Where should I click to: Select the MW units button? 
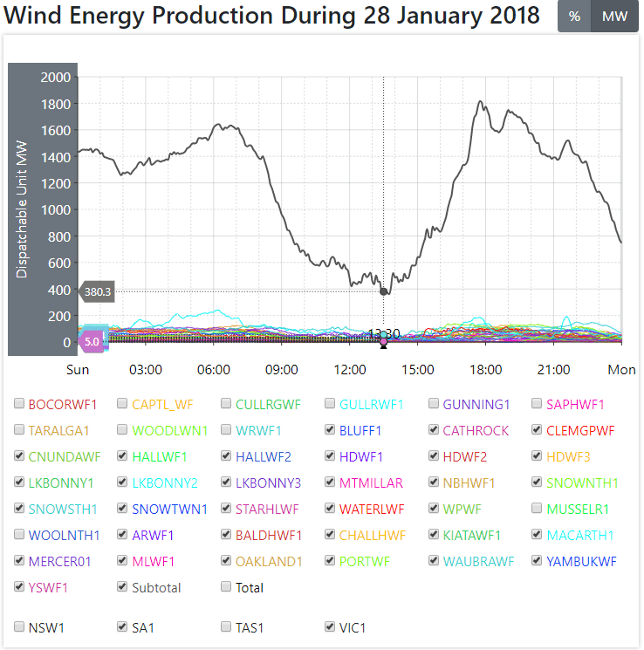coord(614,17)
